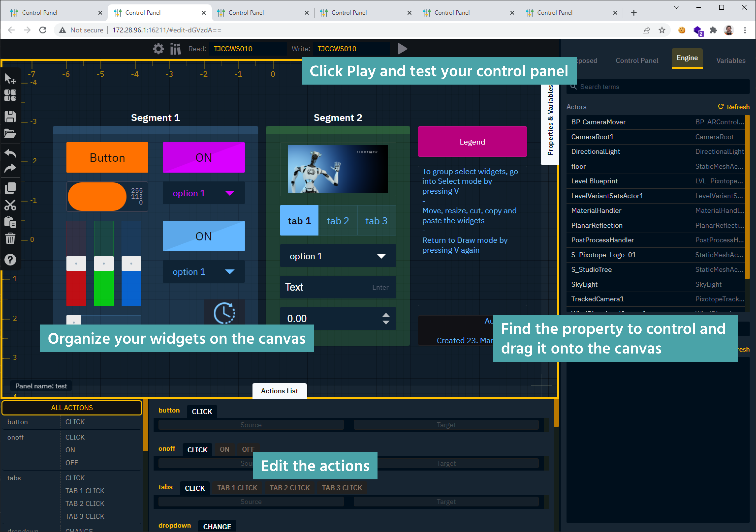756x532 pixels.
Task: Toggle the magenta ON switch in Segment 1
Action: (x=204, y=157)
